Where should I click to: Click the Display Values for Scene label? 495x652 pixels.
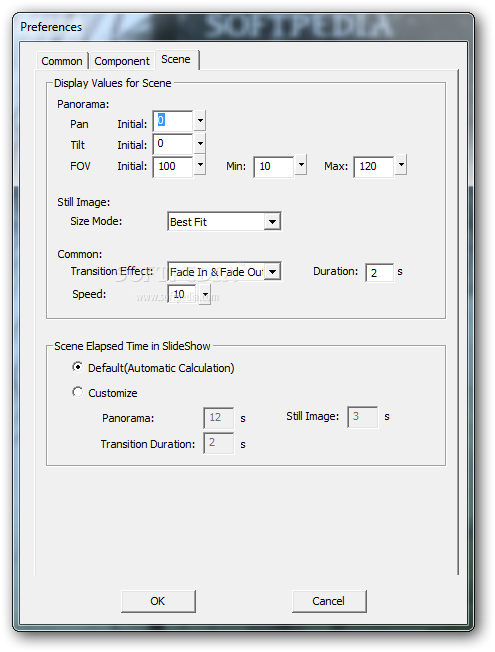pos(113,83)
